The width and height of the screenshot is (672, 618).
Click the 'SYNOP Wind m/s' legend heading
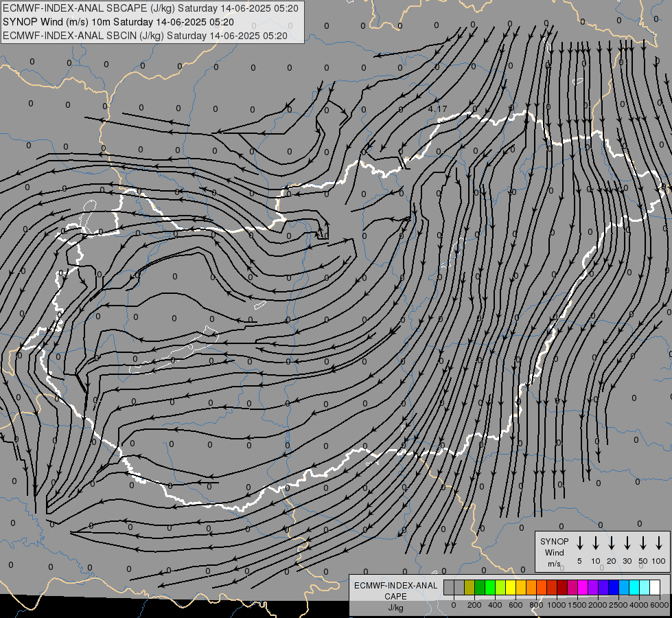pyautogui.click(x=554, y=552)
